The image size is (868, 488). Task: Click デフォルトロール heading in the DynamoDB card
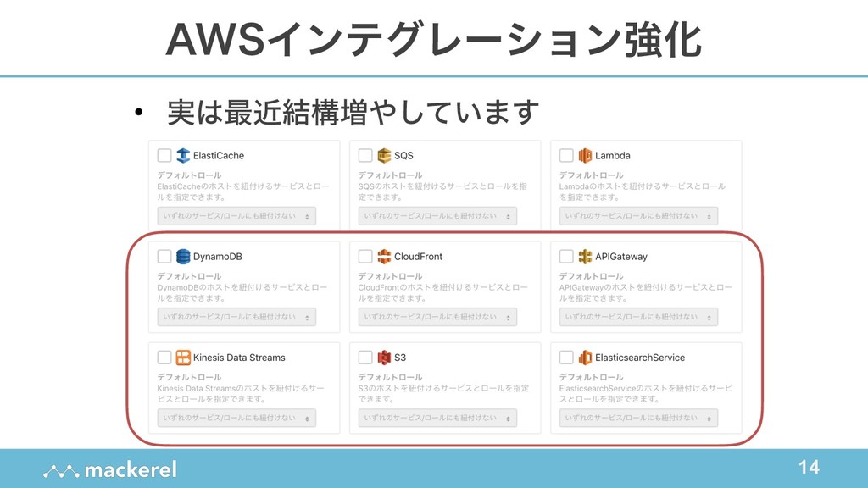[189, 276]
